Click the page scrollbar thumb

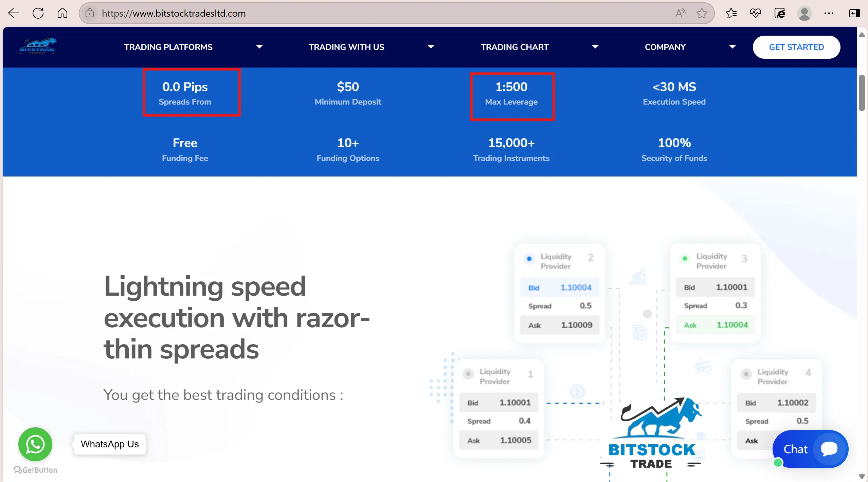point(862,93)
